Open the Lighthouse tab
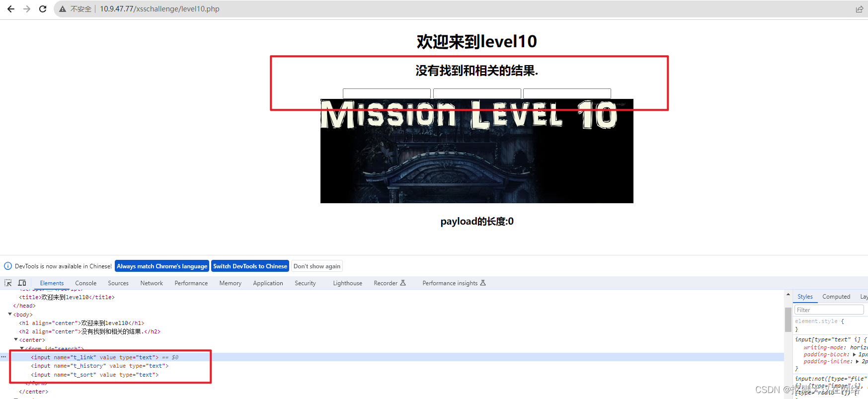The image size is (868, 399). (x=347, y=283)
